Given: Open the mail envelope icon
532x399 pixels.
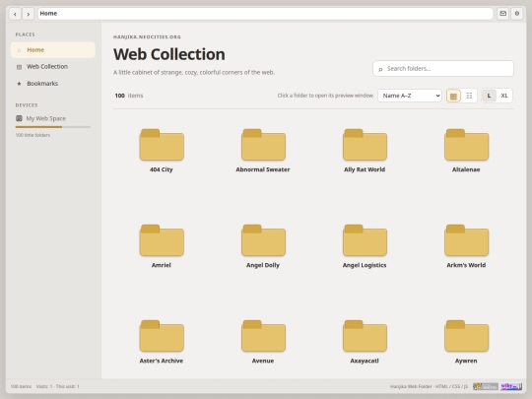Looking at the screenshot, I should click(502, 14).
